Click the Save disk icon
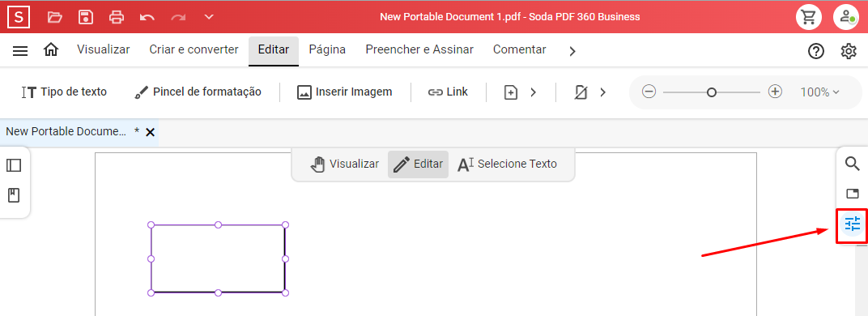868x316 pixels. click(86, 17)
